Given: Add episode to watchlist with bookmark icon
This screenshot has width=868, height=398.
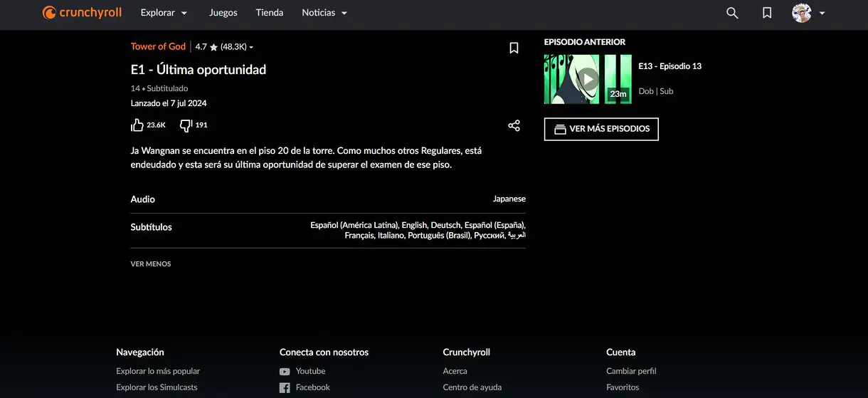Looking at the screenshot, I should 514,48.
